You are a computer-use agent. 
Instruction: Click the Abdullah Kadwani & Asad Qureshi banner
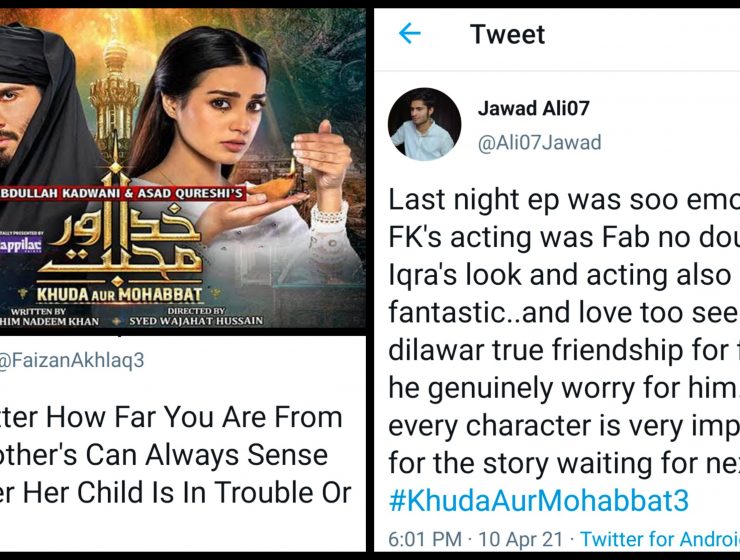tap(123, 193)
